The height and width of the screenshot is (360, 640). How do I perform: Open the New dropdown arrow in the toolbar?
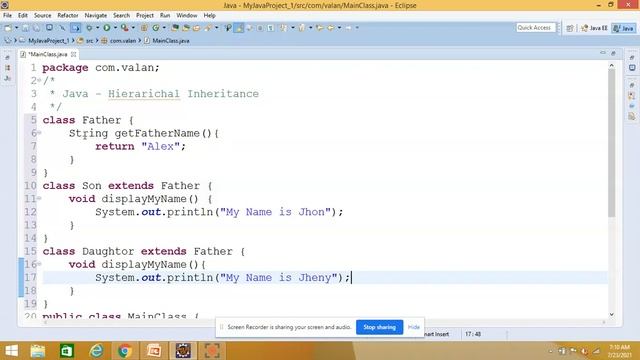tap(16, 28)
